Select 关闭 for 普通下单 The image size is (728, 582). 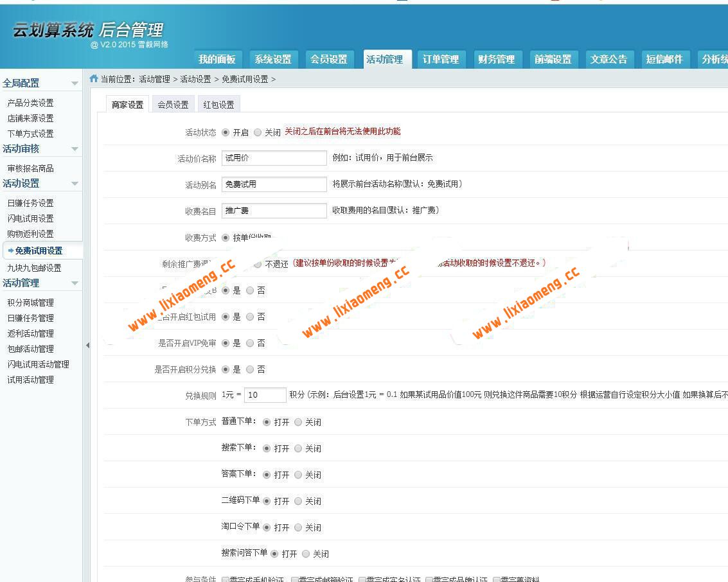pyautogui.click(x=297, y=422)
